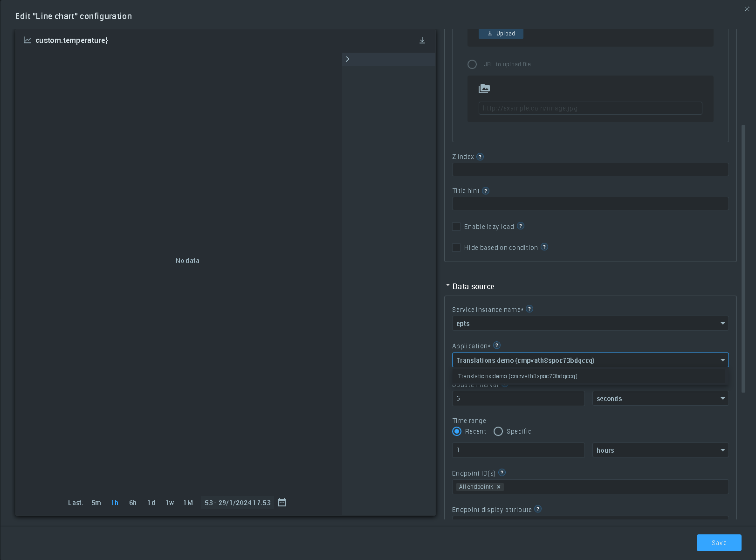Select the 1M time preset
The image size is (756, 560).
pos(188,503)
